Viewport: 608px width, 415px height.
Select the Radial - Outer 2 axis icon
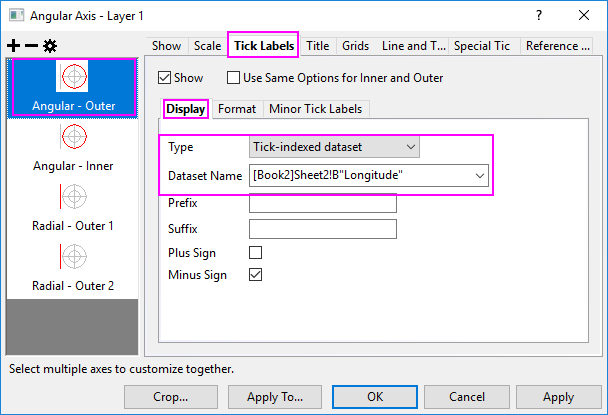(73, 256)
